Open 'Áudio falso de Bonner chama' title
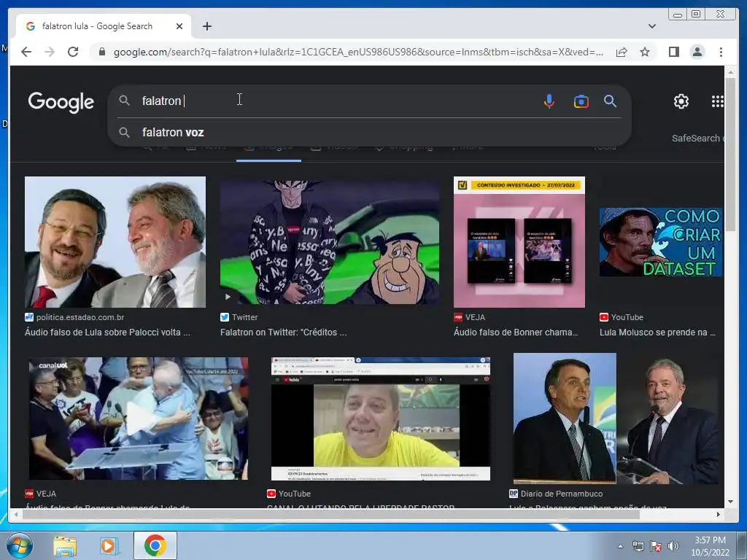Viewport: 747px width, 560px height. [516, 332]
